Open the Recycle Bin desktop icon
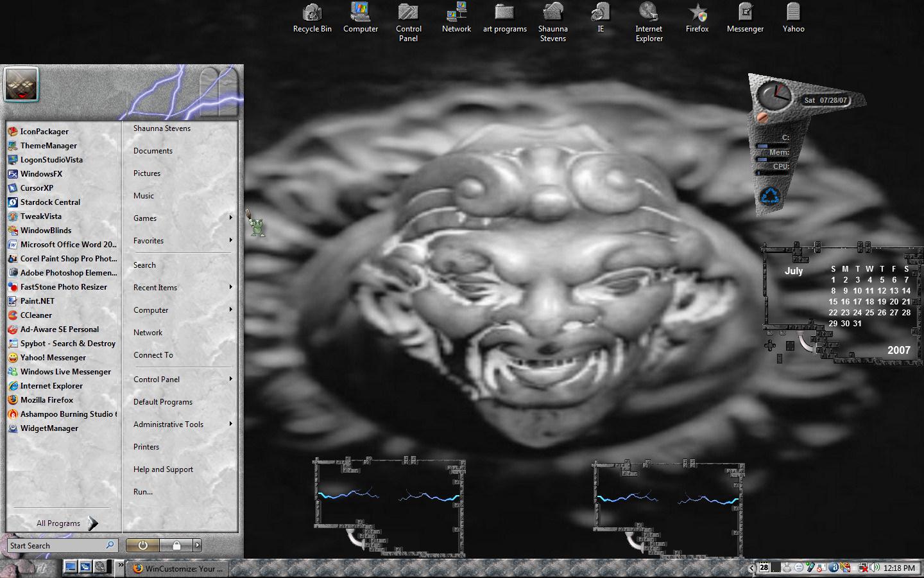924x578 pixels. [x=312, y=18]
